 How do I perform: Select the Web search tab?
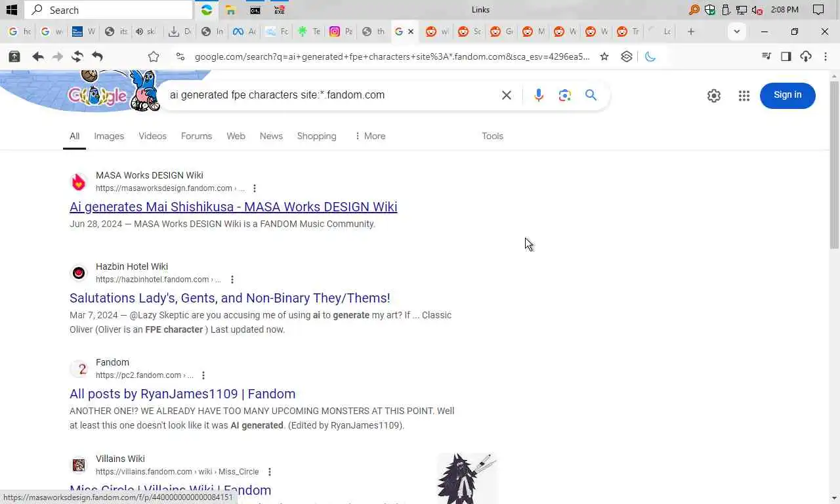[236, 136]
